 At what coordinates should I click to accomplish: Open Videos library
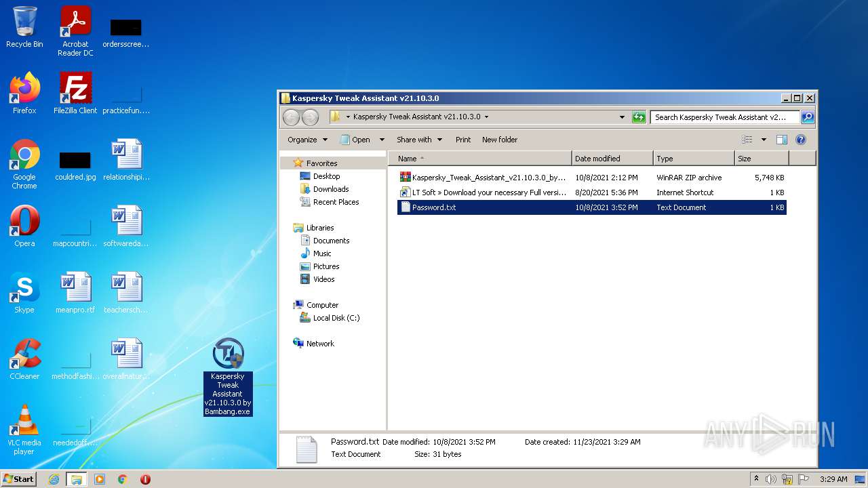pos(317,279)
